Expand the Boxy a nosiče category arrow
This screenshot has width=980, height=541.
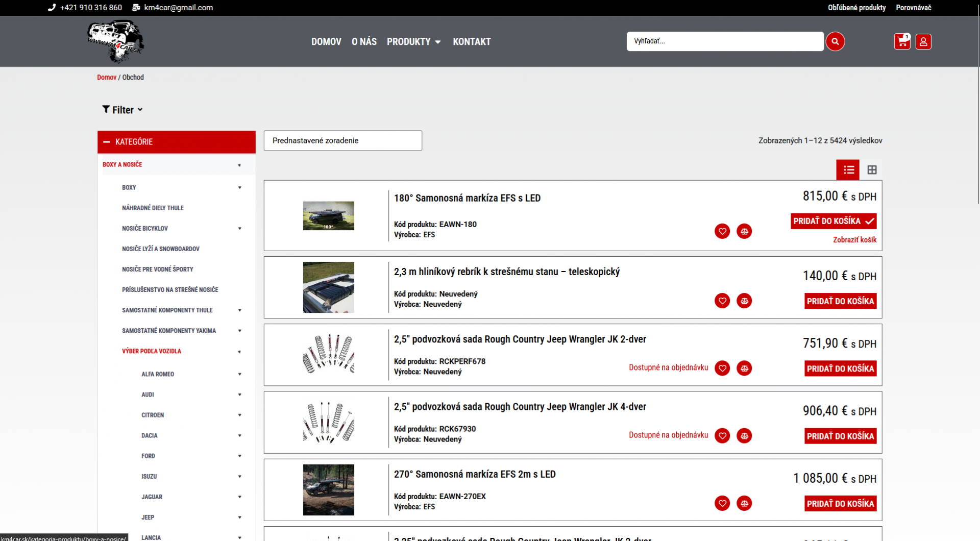pos(239,165)
